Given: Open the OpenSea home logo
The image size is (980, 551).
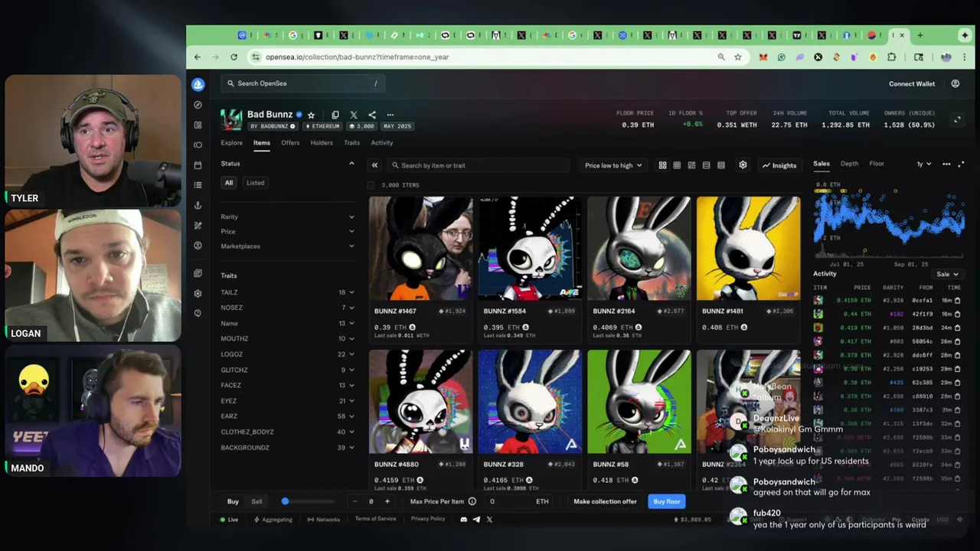Looking at the screenshot, I should coord(198,84).
